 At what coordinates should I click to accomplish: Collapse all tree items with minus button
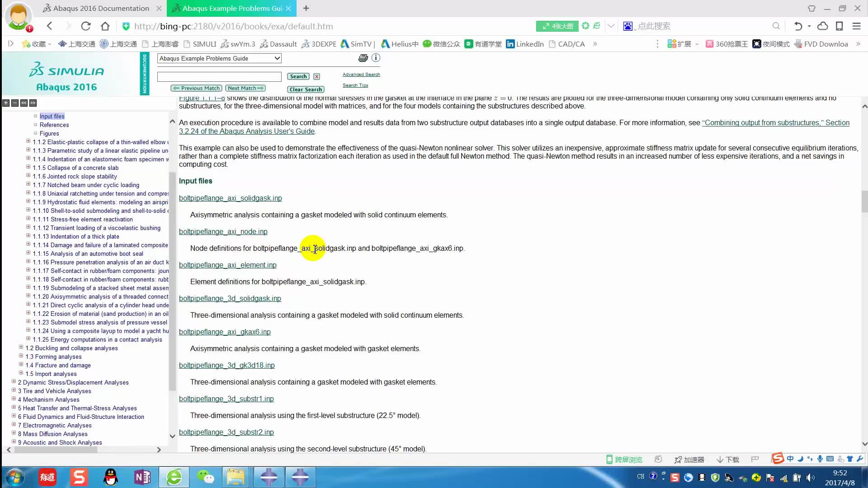click(x=15, y=103)
